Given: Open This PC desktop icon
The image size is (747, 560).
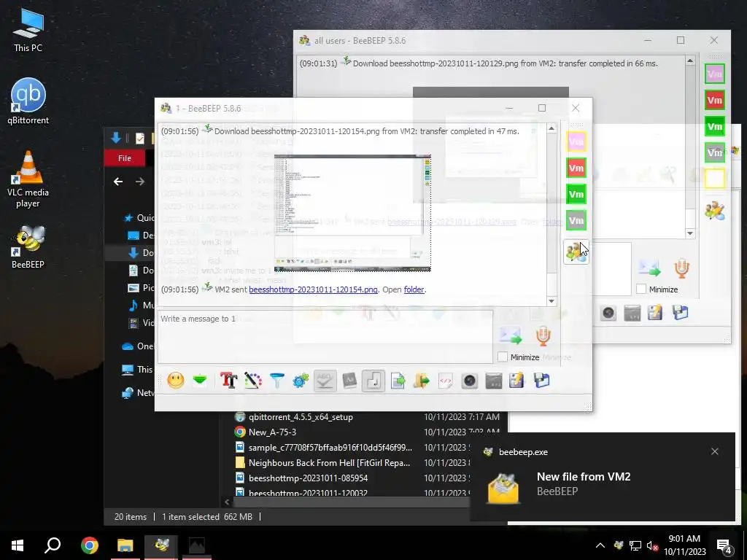Looking at the screenshot, I should tap(28, 29).
